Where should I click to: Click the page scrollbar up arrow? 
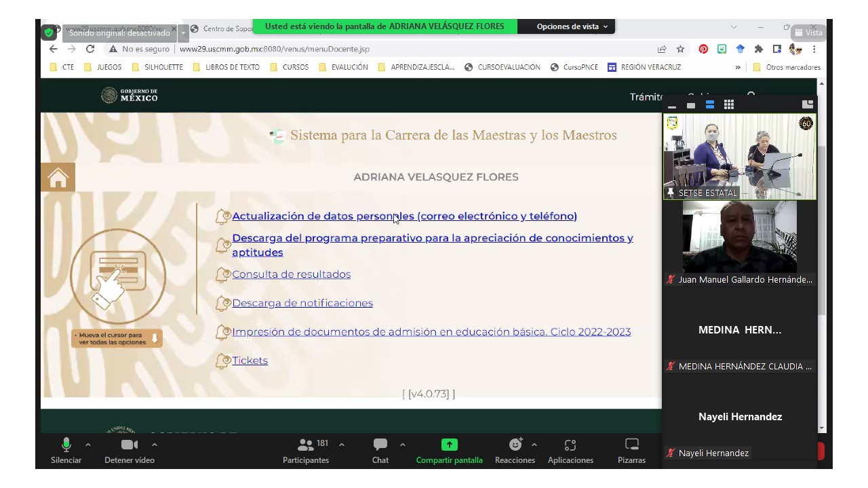click(x=822, y=83)
